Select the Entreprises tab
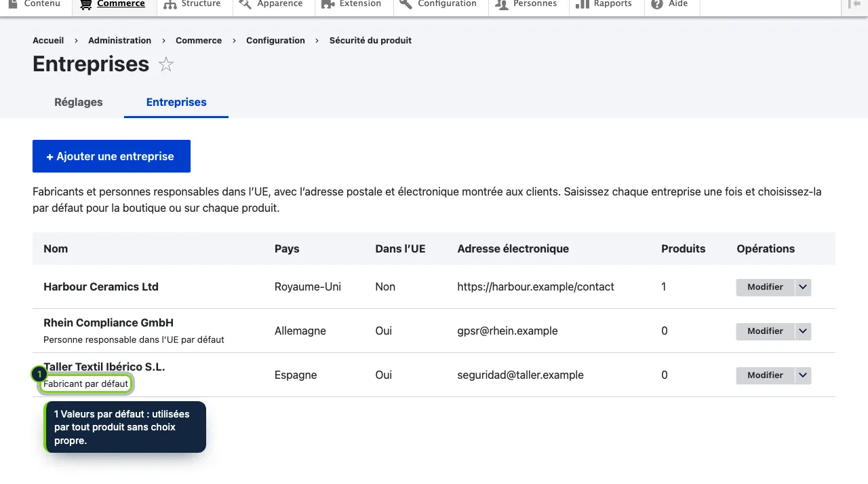 pos(176,103)
